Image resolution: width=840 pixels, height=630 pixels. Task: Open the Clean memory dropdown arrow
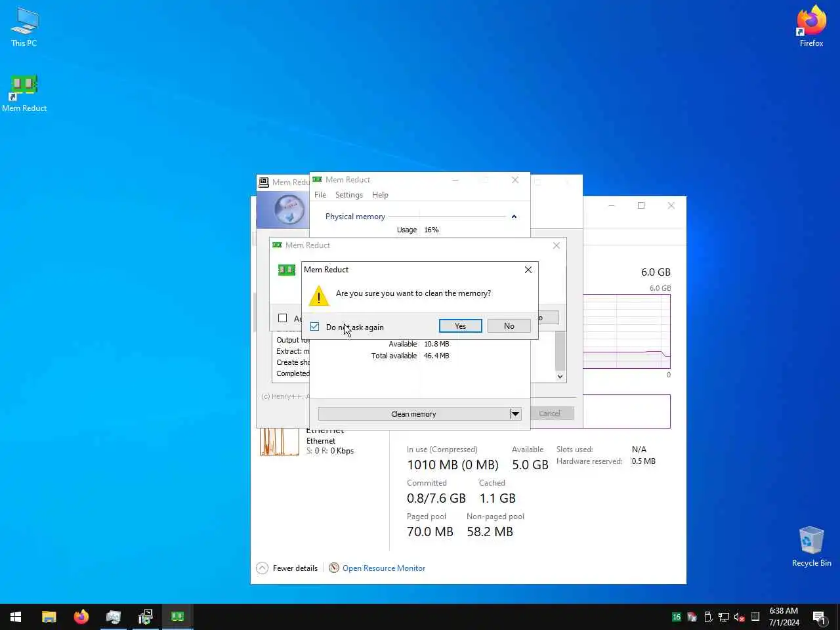click(515, 414)
